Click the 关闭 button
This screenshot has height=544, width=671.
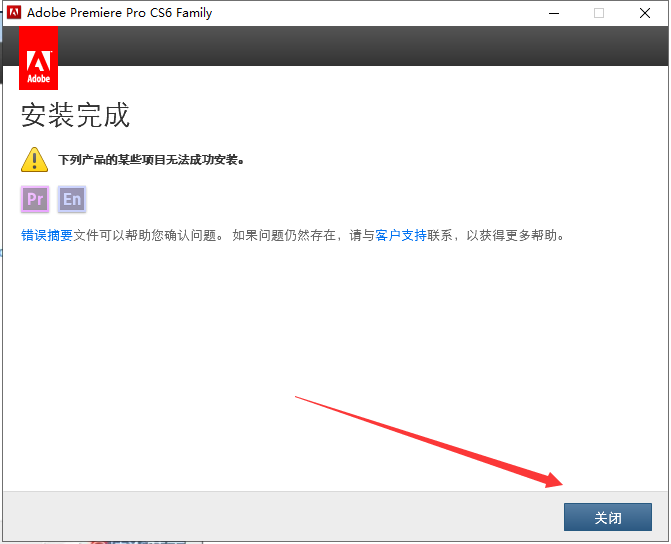607,517
